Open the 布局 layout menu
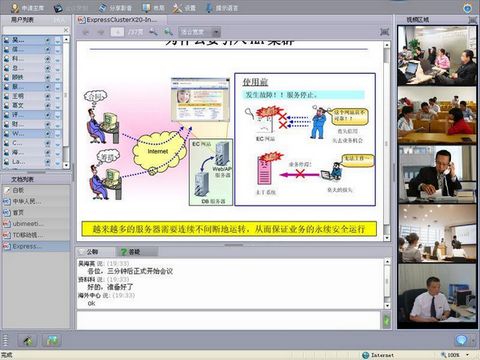Image resolution: width=480 pixels, height=360 pixels. (x=153, y=8)
